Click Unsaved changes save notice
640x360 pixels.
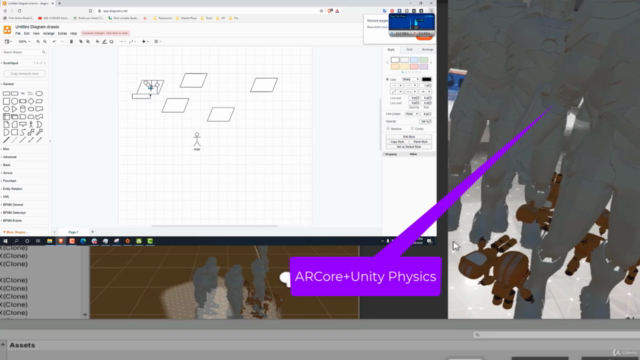click(x=105, y=33)
